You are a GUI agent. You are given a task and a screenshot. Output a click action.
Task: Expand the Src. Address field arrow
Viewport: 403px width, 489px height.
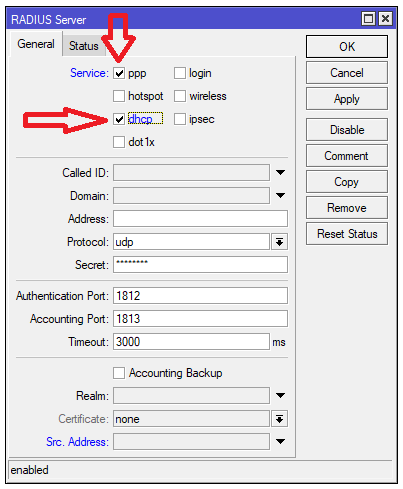(280, 441)
